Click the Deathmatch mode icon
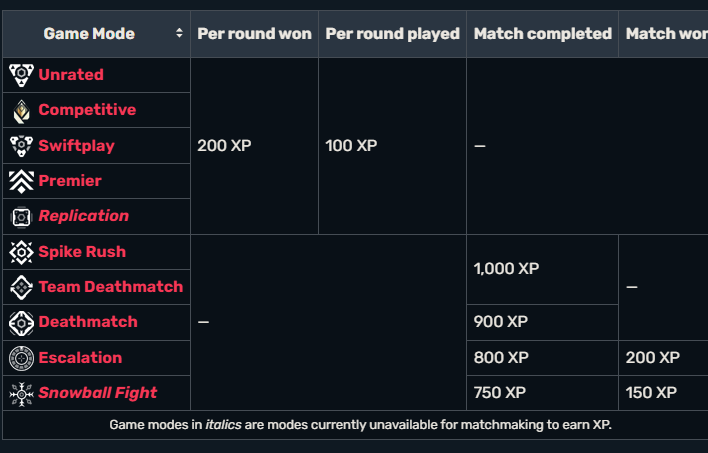The height and width of the screenshot is (453, 708). pos(21,323)
